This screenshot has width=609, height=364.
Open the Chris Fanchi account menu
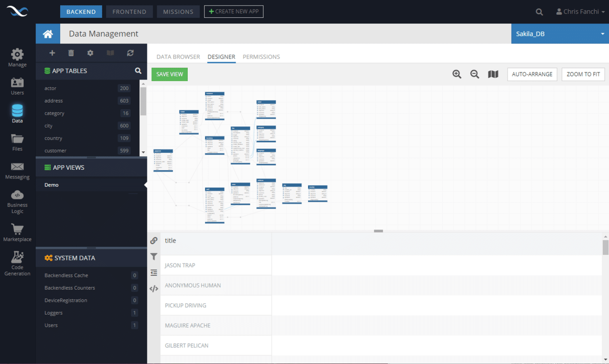(x=580, y=11)
